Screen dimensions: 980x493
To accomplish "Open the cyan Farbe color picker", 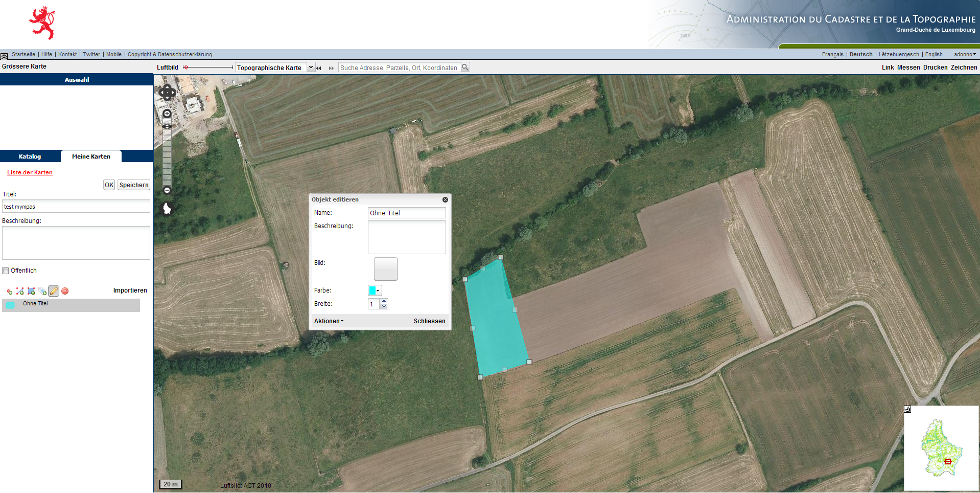I will [375, 290].
